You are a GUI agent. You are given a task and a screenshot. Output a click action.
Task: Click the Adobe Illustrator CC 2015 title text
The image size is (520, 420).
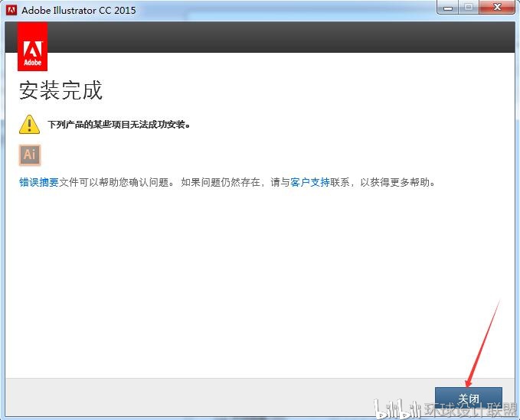coord(79,10)
